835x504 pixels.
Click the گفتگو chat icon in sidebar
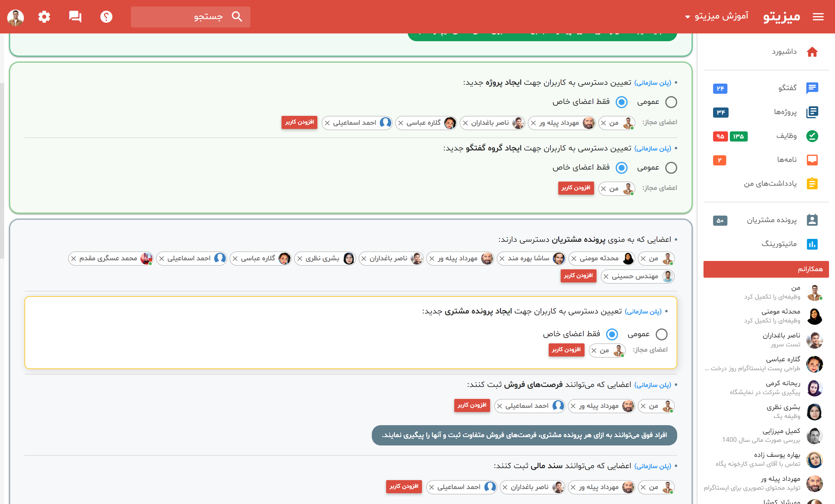[x=812, y=88]
